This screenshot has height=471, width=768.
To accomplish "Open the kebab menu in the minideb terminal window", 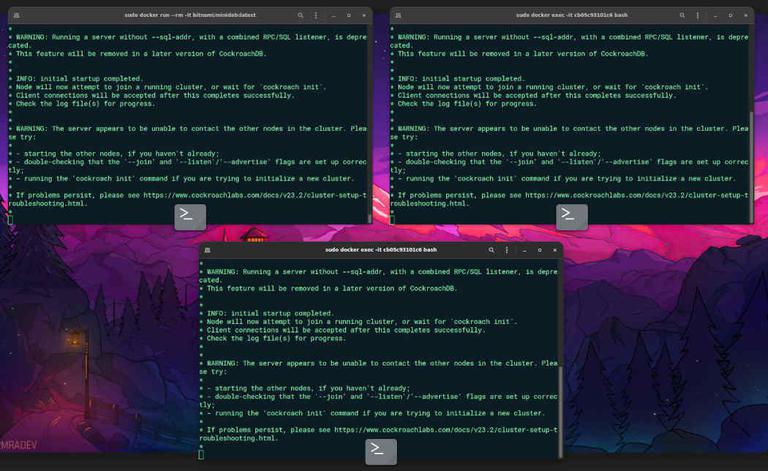I will 316,15.
